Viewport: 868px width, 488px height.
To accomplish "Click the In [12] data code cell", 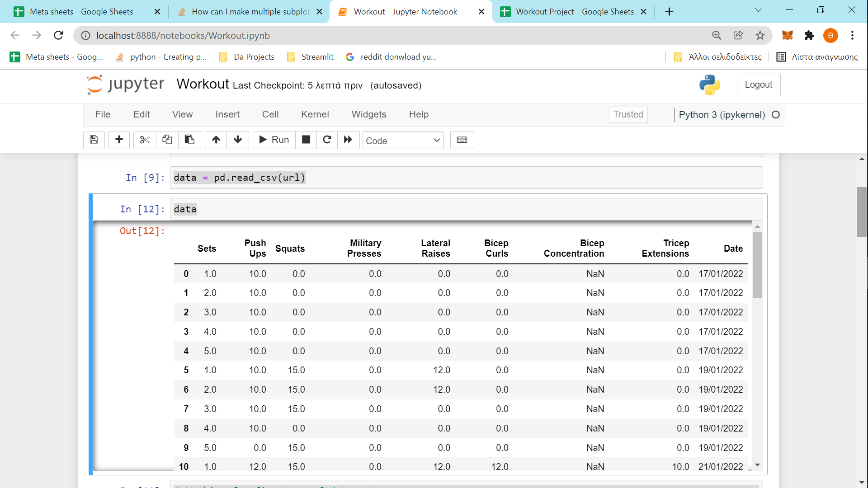I will click(466, 209).
